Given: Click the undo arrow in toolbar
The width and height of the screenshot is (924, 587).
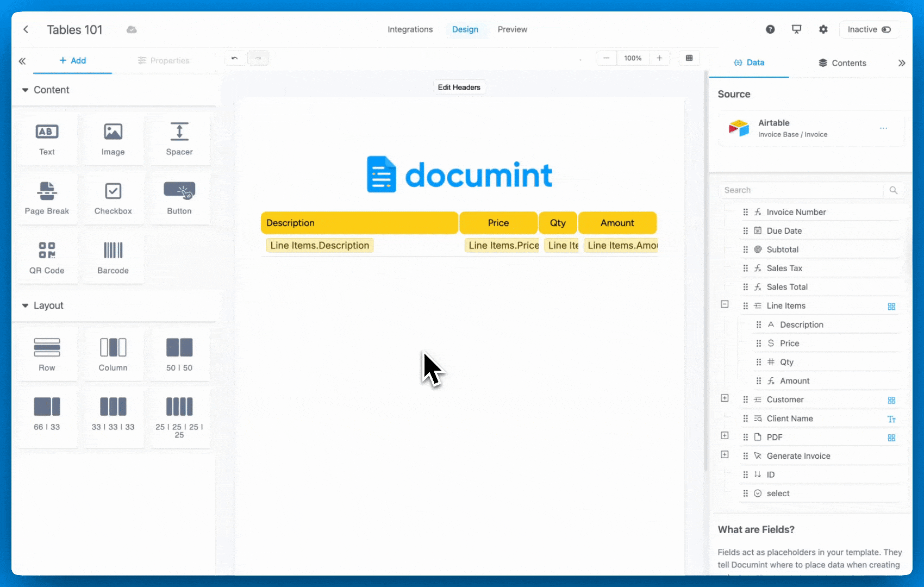Looking at the screenshot, I should point(235,58).
